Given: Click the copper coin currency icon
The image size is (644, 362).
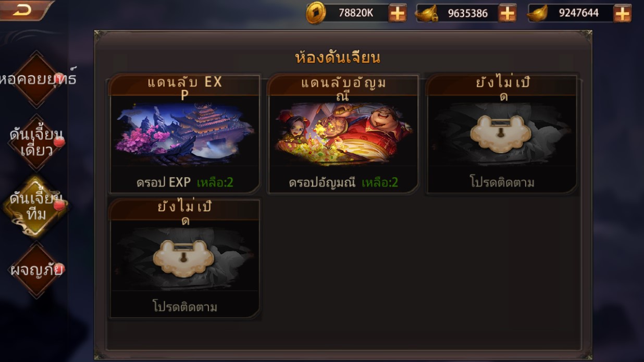Looking at the screenshot, I should (315, 13).
